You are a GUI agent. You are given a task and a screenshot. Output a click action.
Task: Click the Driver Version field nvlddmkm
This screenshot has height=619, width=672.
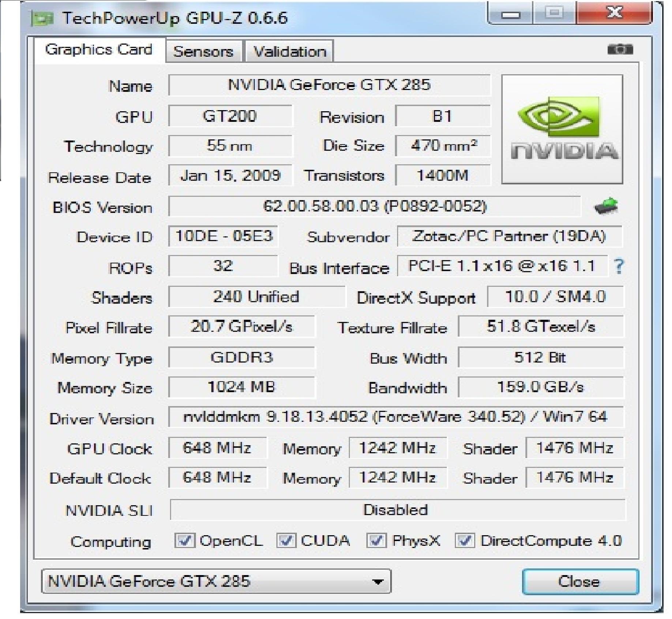[396, 417]
